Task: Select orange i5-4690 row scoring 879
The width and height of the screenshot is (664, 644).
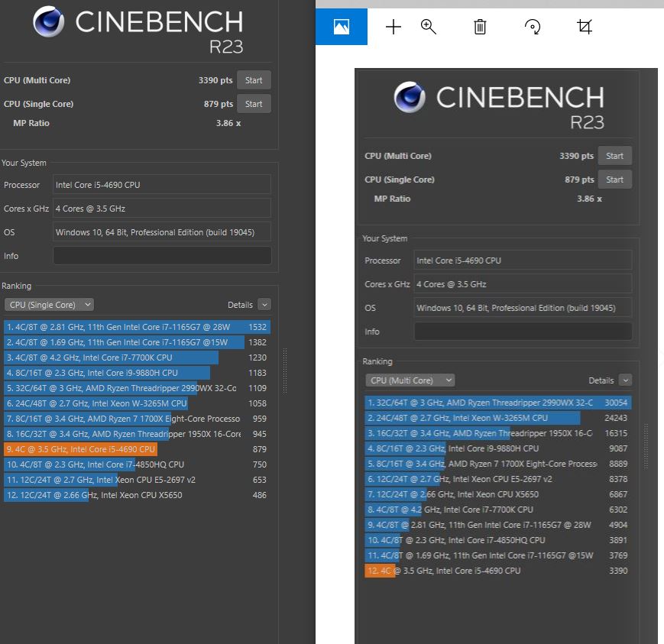Action: [x=138, y=448]
